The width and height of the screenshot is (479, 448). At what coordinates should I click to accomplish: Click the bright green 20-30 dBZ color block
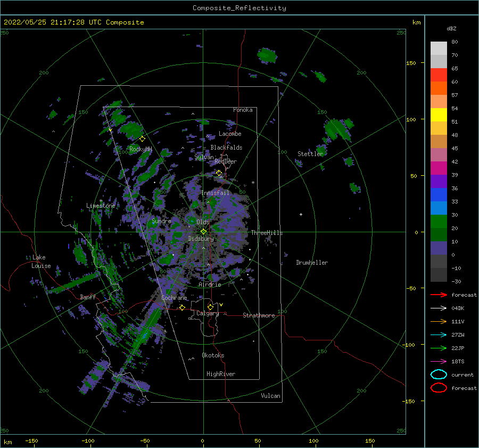pyautogui.click(x=439, y=222)
